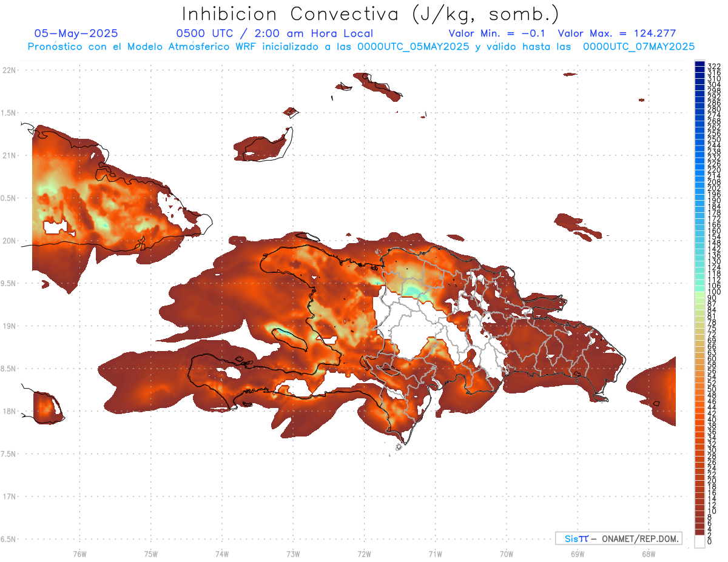Screen dimensions: 728x562
Task: Click the '71W' longitude label
Action: (435, 554)
